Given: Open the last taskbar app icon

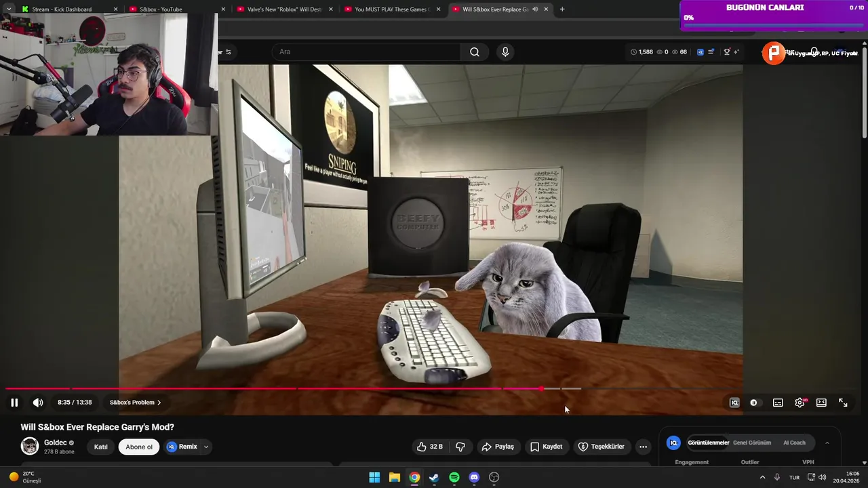Looking at the screenshot, I should (x=494, y=477).
